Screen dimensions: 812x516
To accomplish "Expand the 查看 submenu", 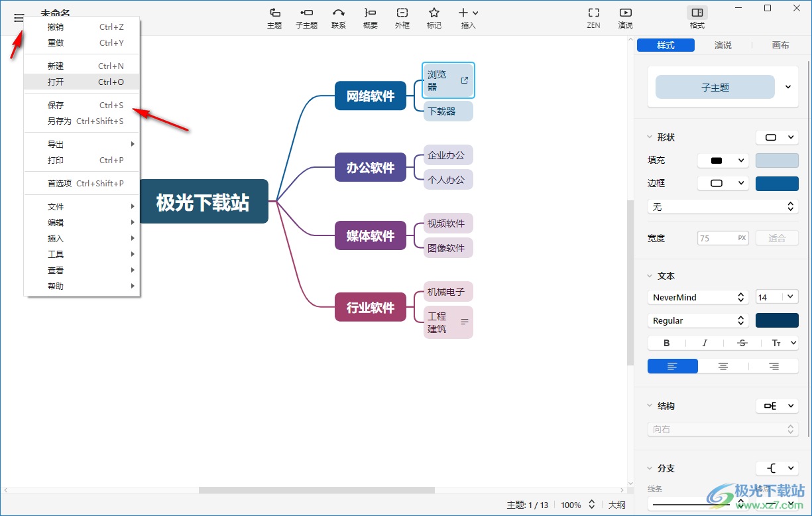I will point(82,271).
